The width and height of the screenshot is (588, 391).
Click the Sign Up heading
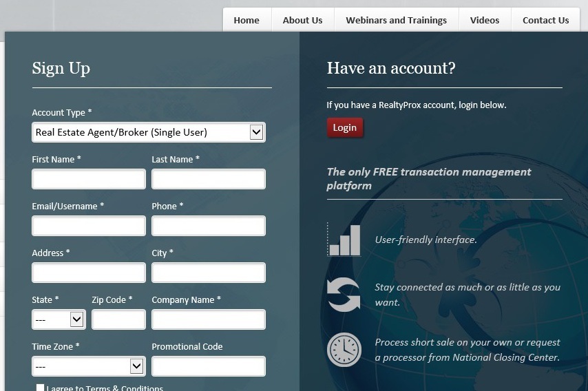click(x=61, y=69)
